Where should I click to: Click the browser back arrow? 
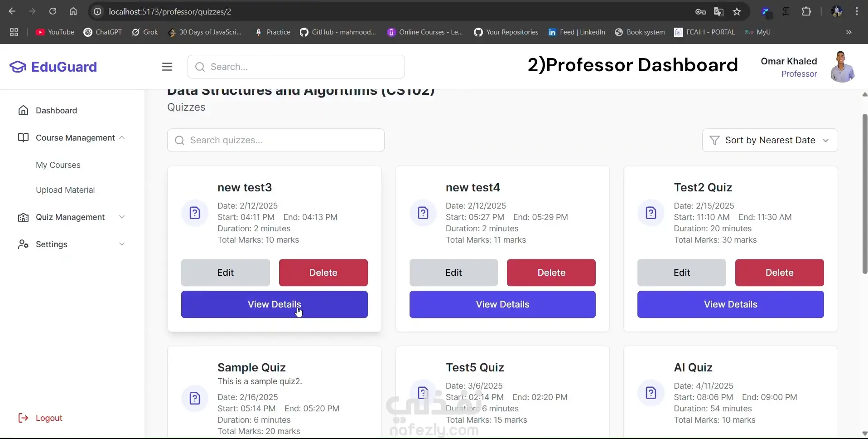(12, 11)
